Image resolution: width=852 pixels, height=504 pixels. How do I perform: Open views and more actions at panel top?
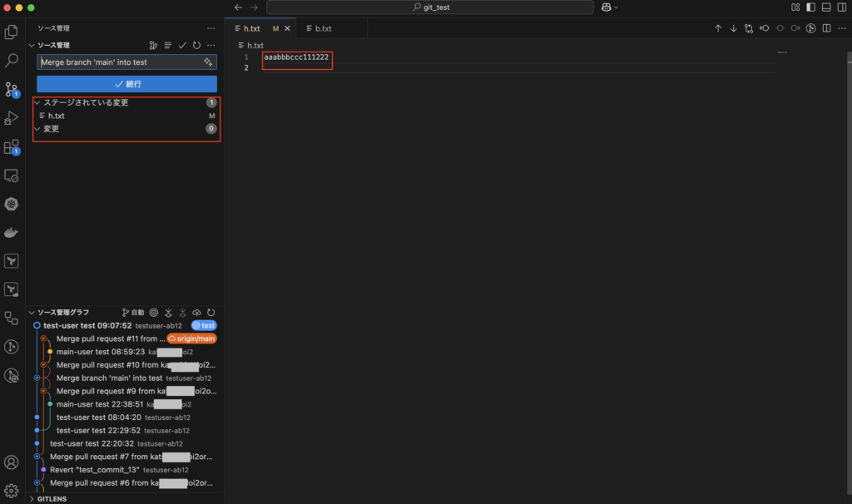pos(211,28)
